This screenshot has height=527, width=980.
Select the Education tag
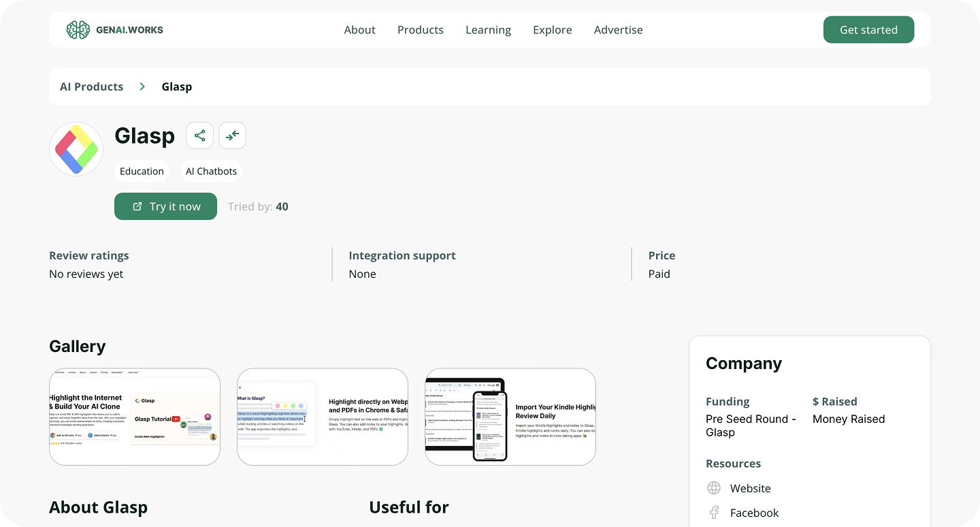click(142, 171)
